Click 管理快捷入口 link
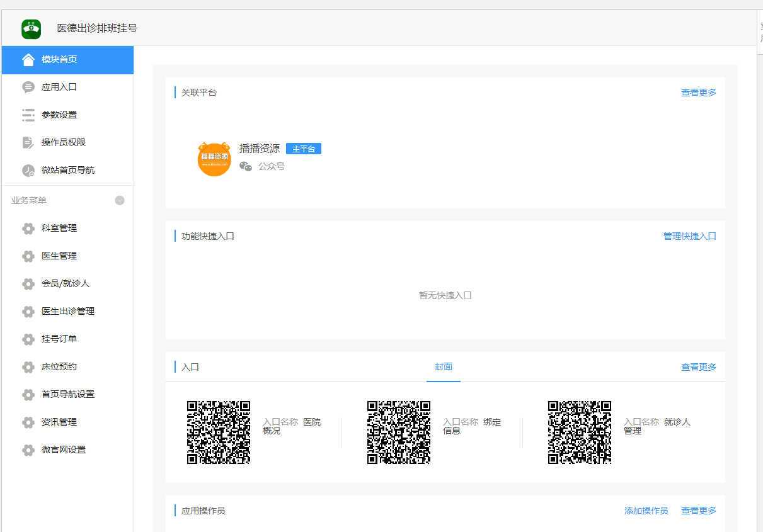The height and width of the screenshot is (532, 763). (x=690, y=236)
